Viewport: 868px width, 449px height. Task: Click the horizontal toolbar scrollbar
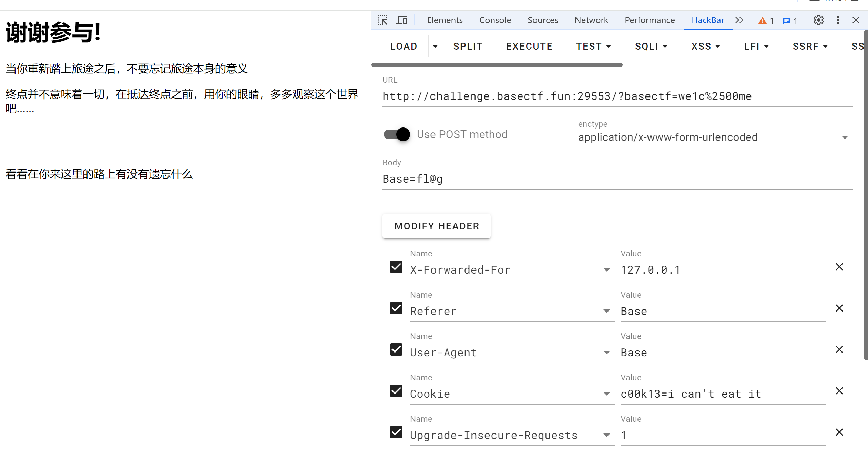tap(497, 65)
